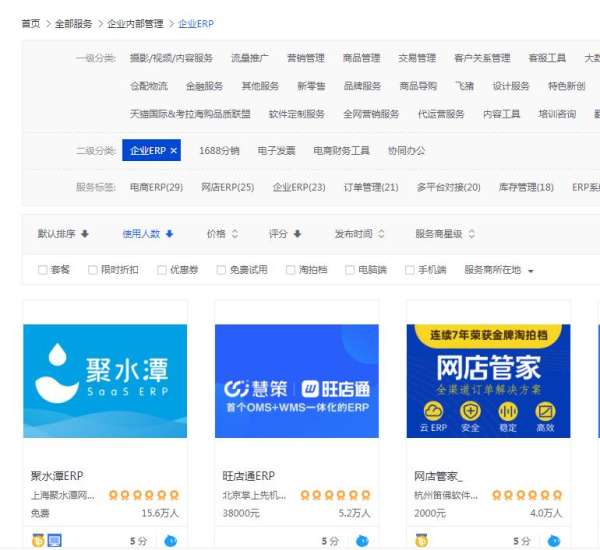
Task: Choose the 软件定制服务 category
Action: [x=297, y=114]
